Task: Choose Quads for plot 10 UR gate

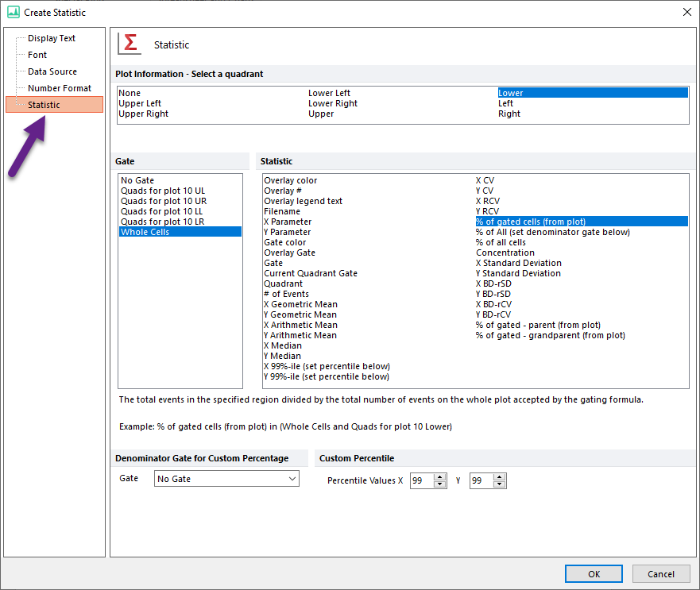Action: pyautogui.click(x=164, y=201)
